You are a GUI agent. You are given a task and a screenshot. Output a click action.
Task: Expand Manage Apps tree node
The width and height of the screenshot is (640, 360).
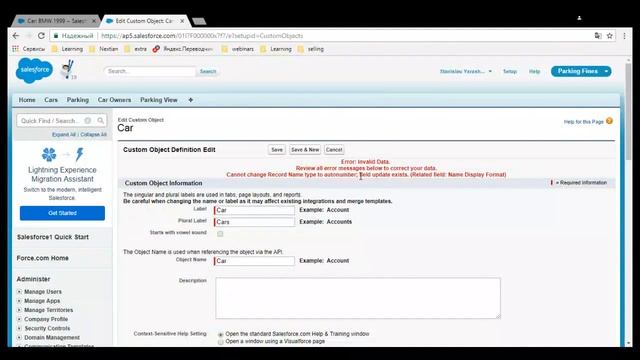[19, 301]
